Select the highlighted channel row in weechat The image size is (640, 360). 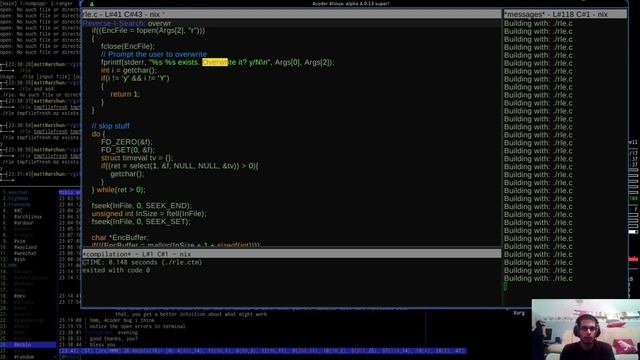tap(28, 345)
